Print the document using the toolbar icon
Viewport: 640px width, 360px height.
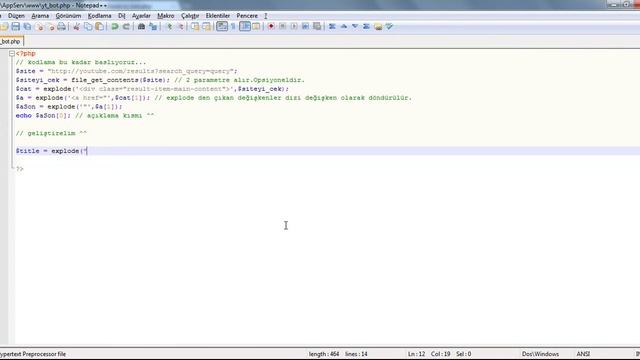(x=61, y=27)
